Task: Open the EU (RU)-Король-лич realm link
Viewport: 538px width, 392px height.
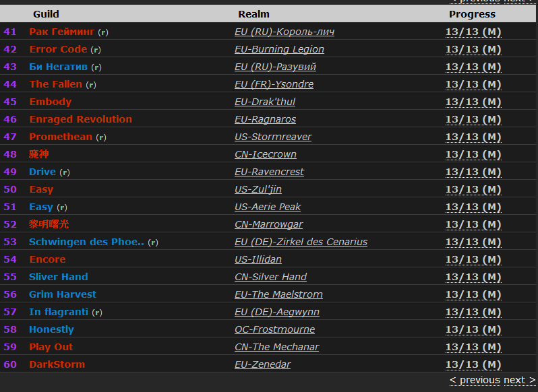Action: pyautogui.click(x=285, y=32)
